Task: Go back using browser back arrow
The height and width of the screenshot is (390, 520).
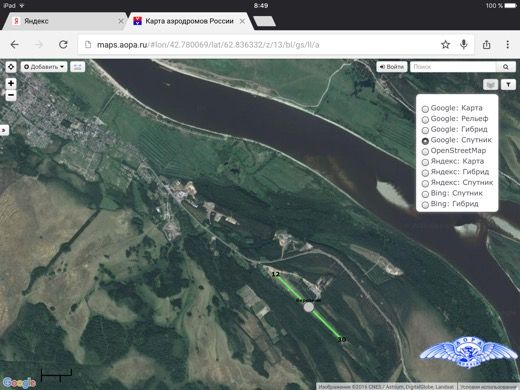Action: point(14,44)
